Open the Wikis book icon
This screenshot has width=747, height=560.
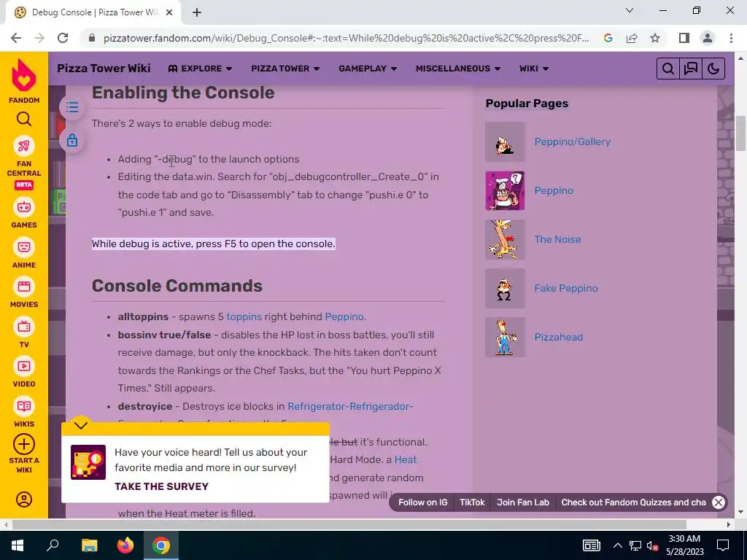coord(24,406)
